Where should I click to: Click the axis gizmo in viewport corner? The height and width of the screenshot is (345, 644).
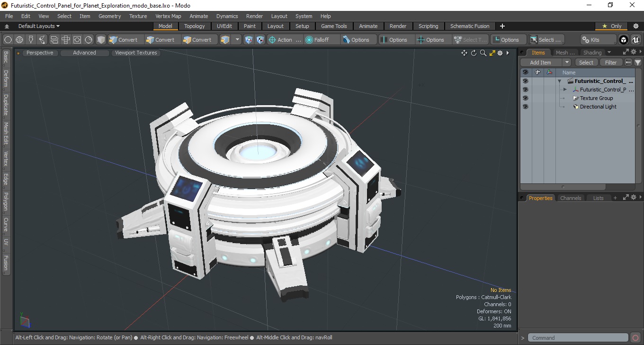pos(25,320)
